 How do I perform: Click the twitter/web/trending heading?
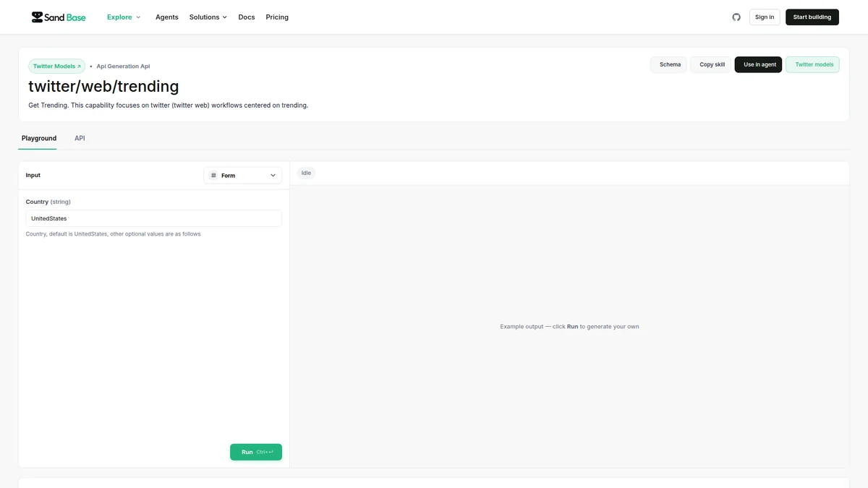(x=103, y=86)
